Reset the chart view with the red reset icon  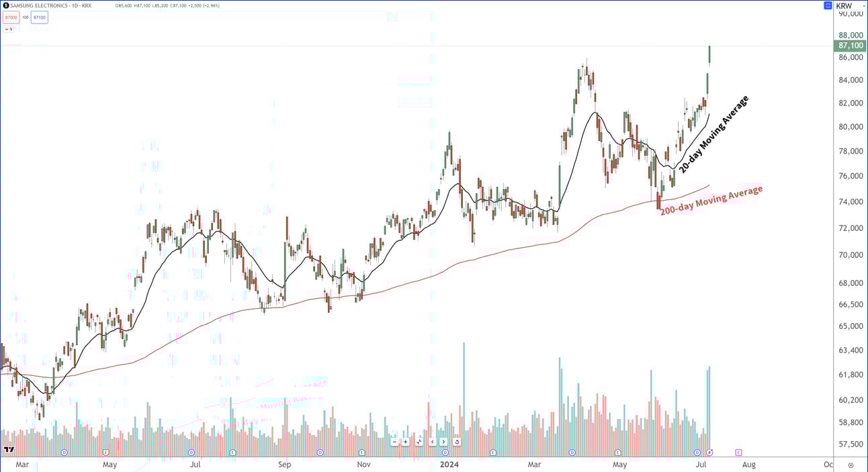click(457, 442)
